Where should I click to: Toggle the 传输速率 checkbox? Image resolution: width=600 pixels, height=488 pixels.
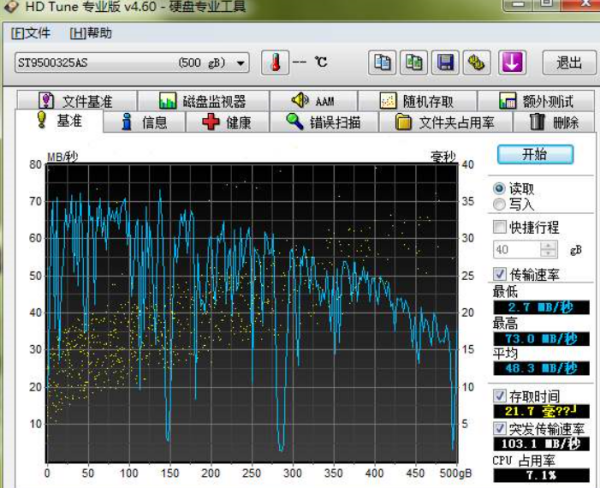click(500, 273)
